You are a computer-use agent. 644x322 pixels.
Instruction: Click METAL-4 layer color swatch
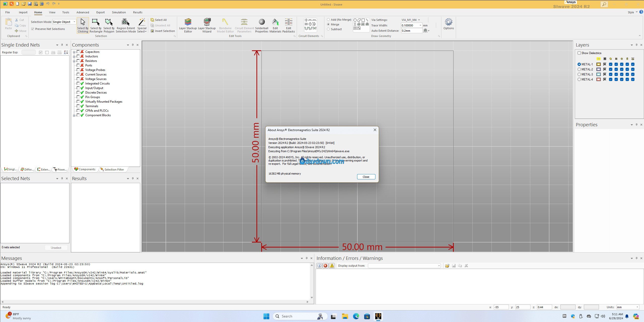coord(598,79)
